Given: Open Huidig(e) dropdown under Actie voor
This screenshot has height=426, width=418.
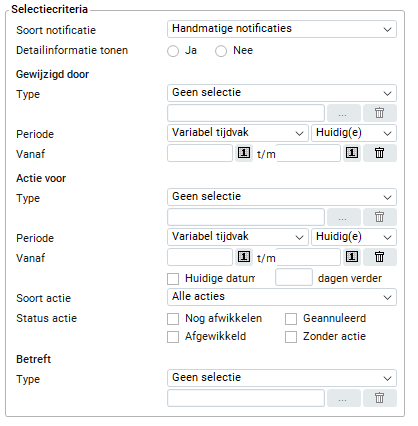Looking at the screenshot, I should coord(354,237).
